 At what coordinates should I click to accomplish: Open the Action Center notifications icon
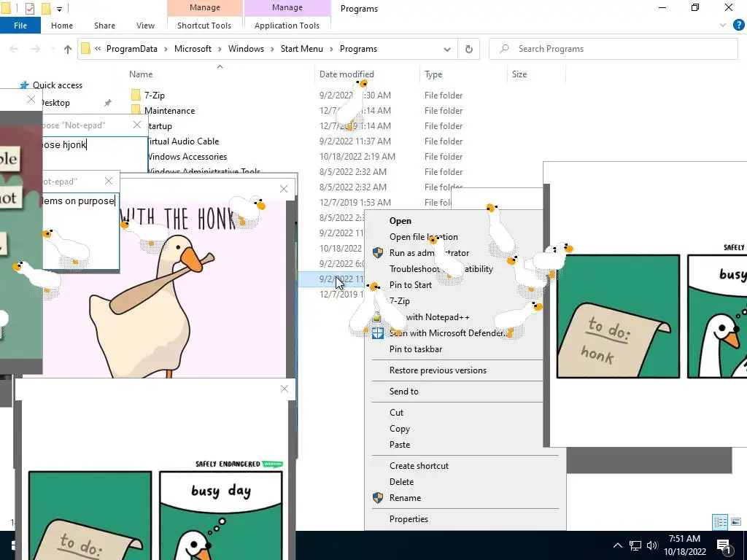(x=724, y=546)
